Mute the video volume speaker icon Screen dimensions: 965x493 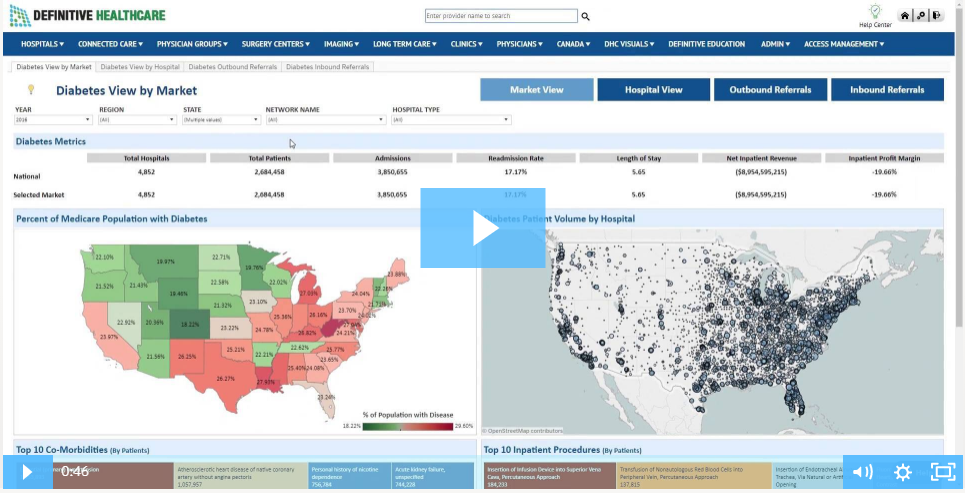tap(862, 472)
